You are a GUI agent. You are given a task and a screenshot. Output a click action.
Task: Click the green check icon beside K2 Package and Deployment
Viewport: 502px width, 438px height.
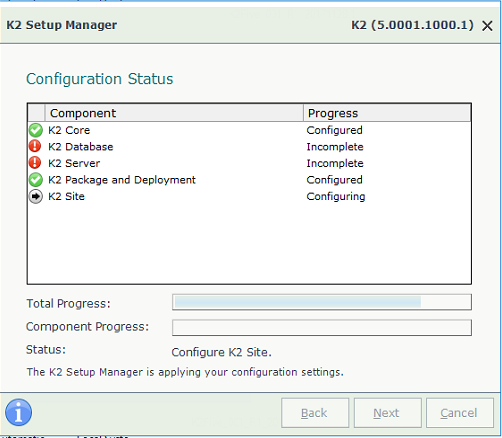[36, 180]
